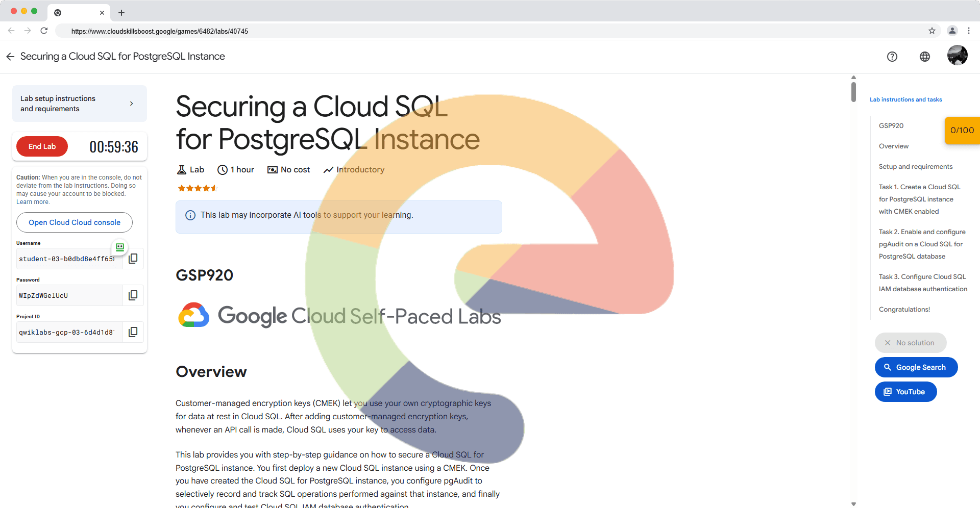
Task: Click the user profile avatar
Action: pyautogui.click(x=957, y=56)
